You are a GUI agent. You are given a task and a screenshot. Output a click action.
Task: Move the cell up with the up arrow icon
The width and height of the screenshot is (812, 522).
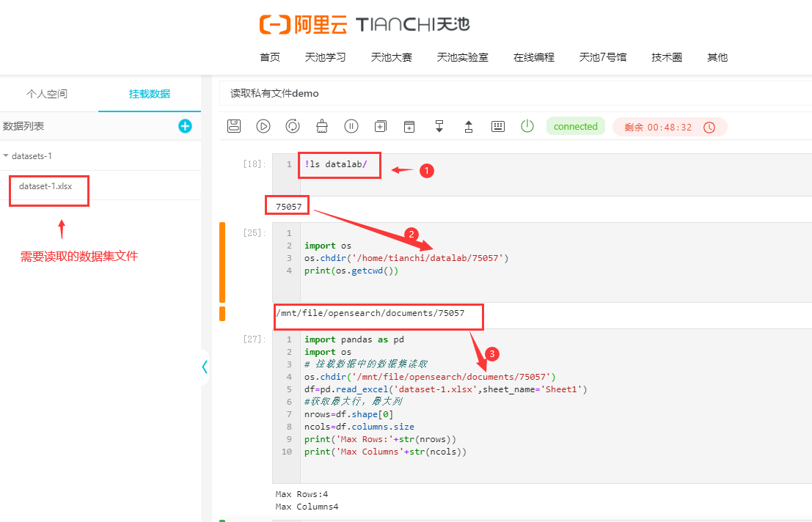pyautogui.click(x=469, y=126)
